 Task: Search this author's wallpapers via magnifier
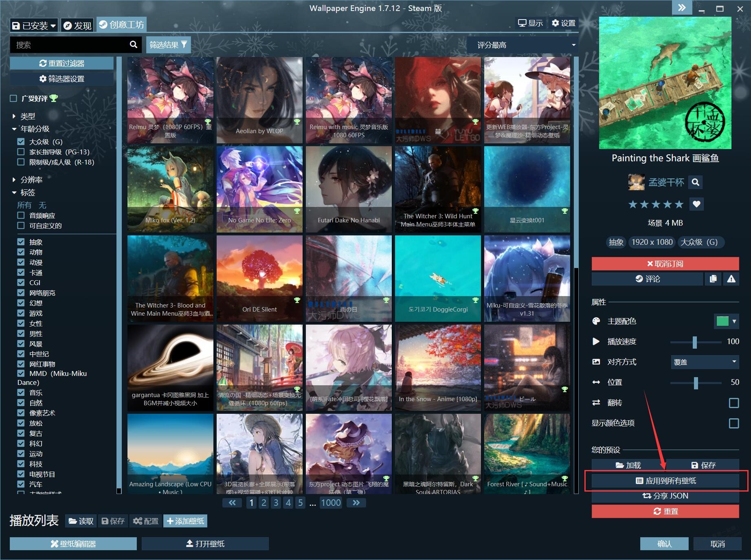696,182
